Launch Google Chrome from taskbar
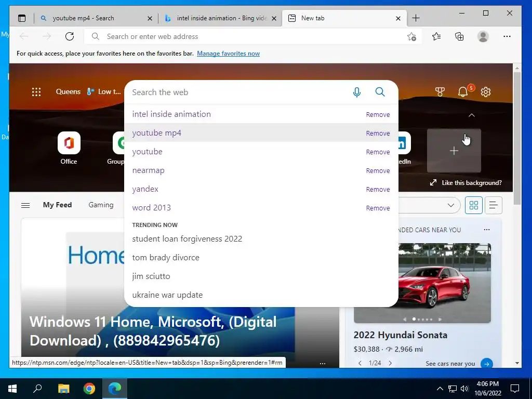This screenshot has width=532, height=399. point(89,389)
